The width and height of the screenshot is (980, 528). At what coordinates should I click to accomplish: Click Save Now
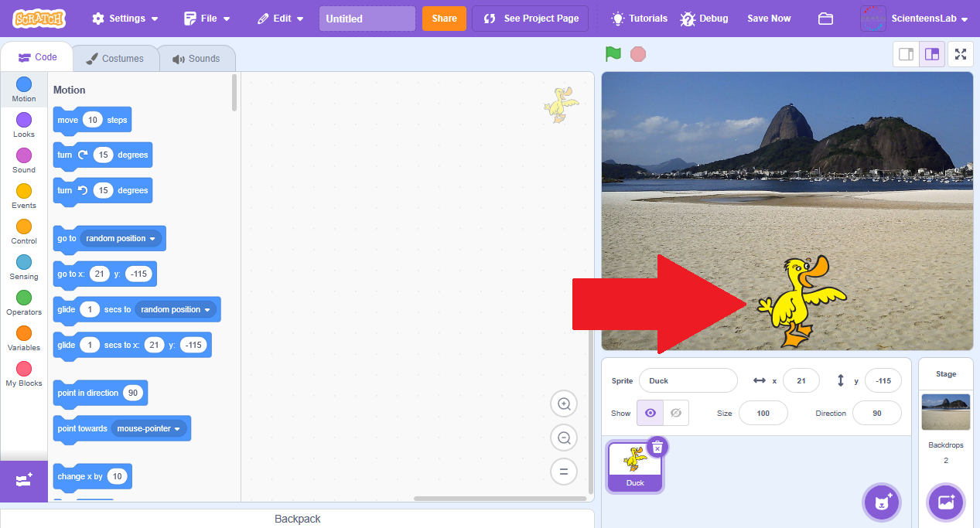pyautogui.click(x=769, y=19)
